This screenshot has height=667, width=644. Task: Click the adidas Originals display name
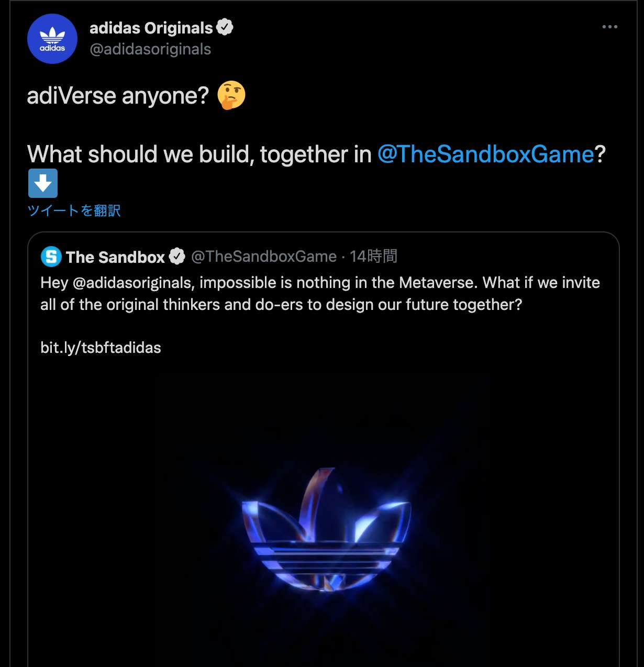151,28
